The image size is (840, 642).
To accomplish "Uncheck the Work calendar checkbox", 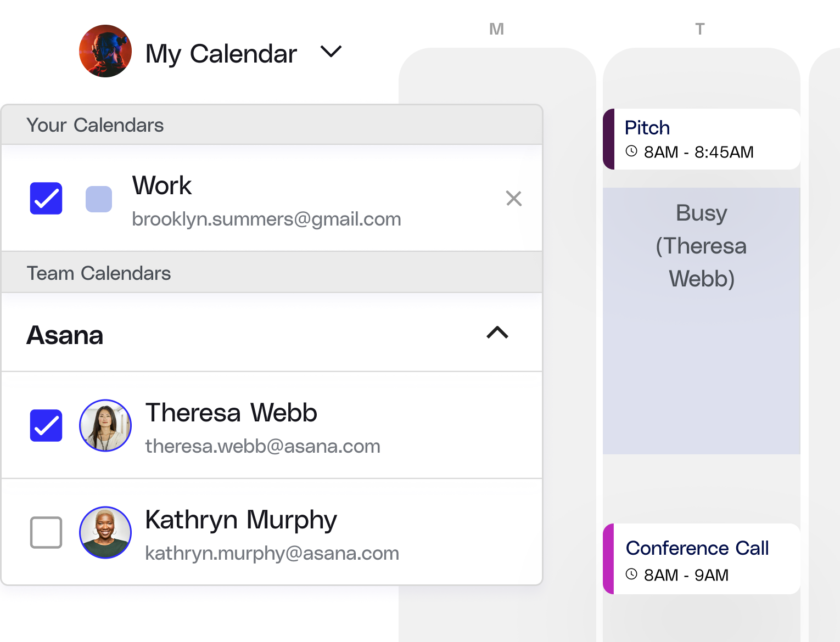I will 46,199.
